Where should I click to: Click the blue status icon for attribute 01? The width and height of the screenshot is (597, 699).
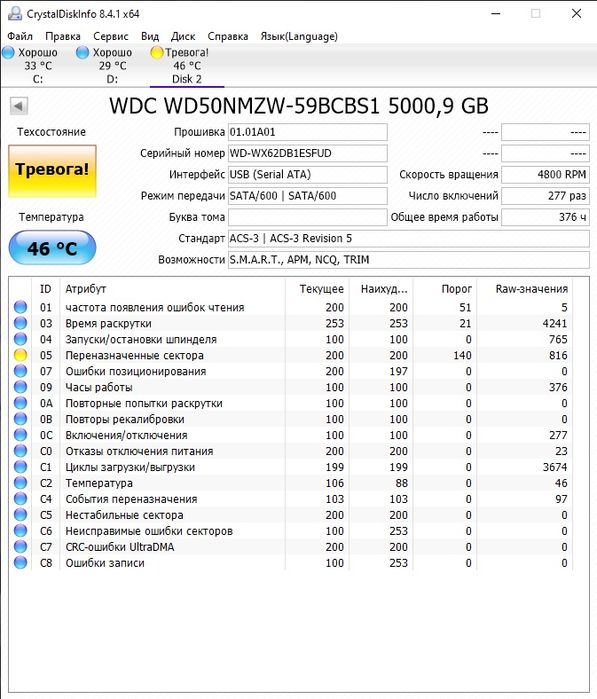coord(21,307)
